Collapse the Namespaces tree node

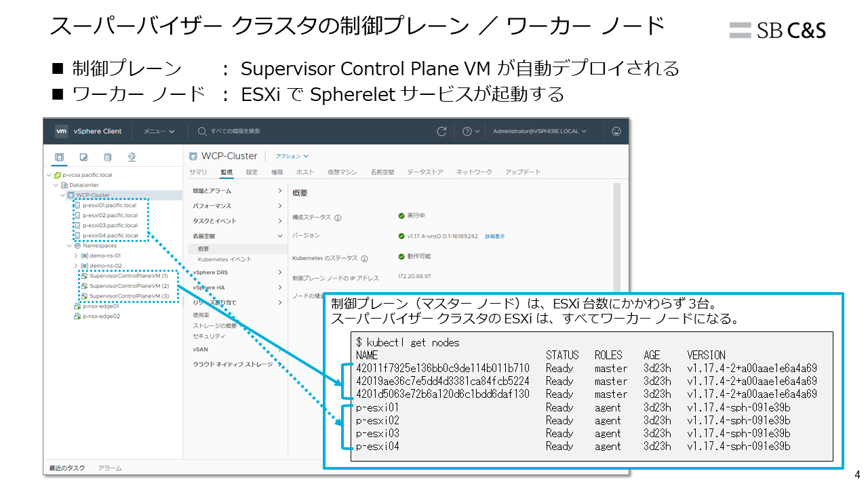coord(69,246)
